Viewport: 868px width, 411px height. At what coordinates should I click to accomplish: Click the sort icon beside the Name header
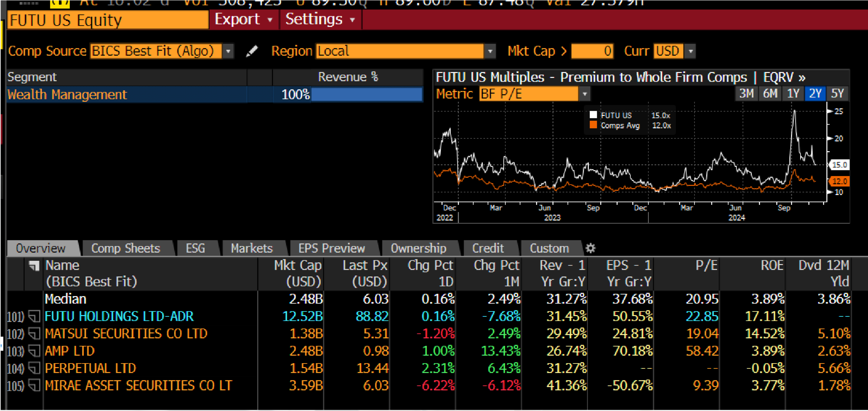pyautogui.click(x=34, y=266)
